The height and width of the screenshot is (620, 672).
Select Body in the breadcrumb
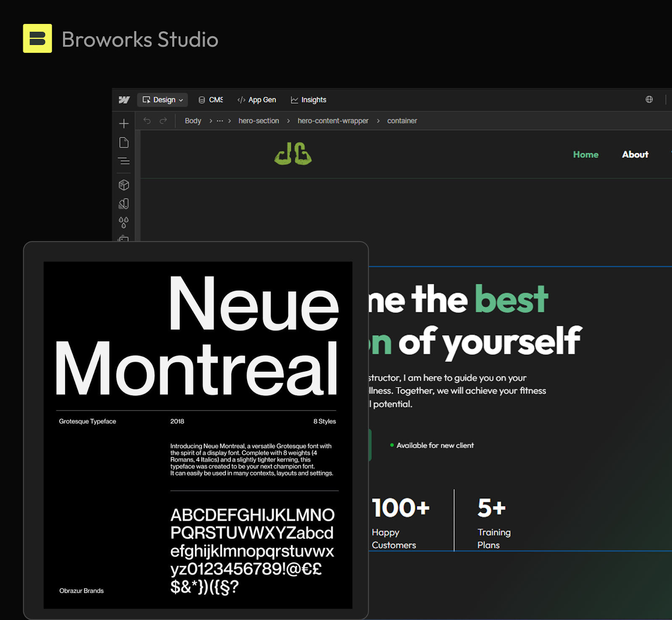193,121
